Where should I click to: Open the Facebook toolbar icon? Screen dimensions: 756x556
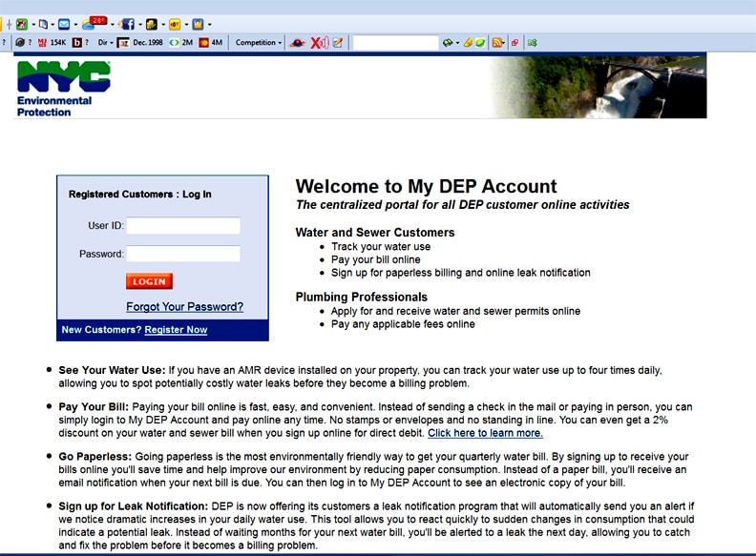pos(128,24)
